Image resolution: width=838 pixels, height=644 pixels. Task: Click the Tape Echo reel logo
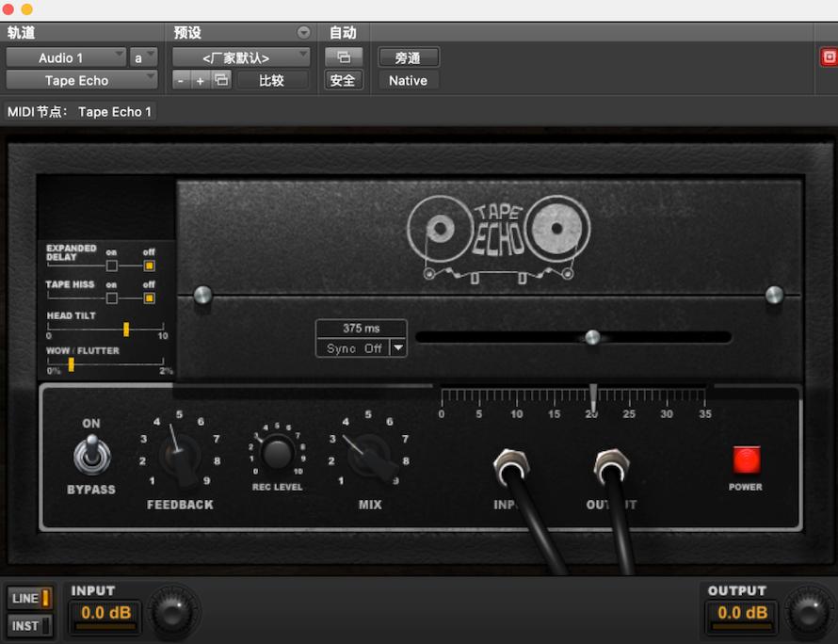point(499,238)
